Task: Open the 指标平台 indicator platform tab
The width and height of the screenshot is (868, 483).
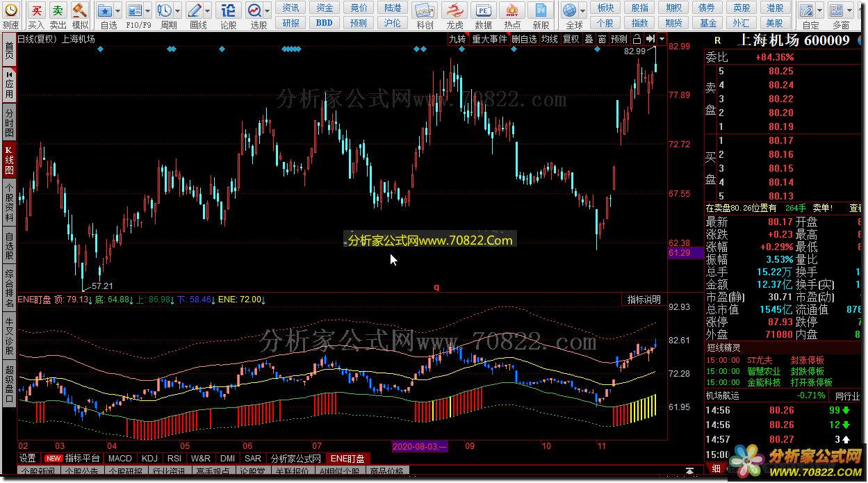Action: click(x=74, y=459)
